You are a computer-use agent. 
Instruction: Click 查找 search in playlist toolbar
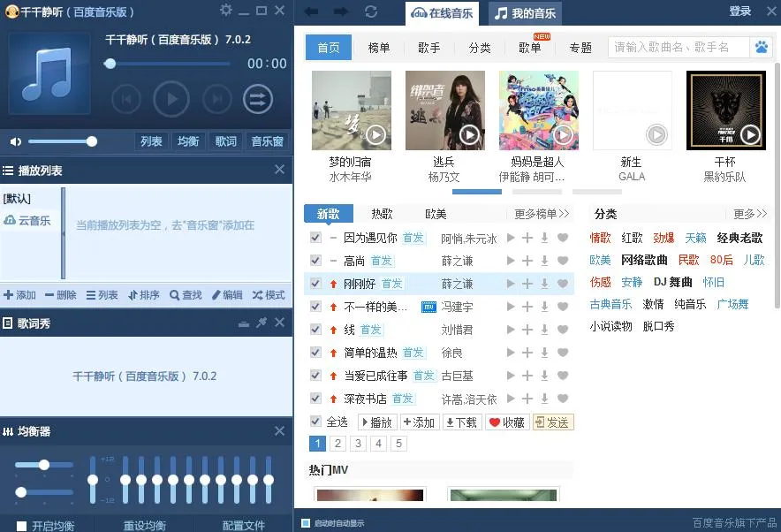point(186,295)
